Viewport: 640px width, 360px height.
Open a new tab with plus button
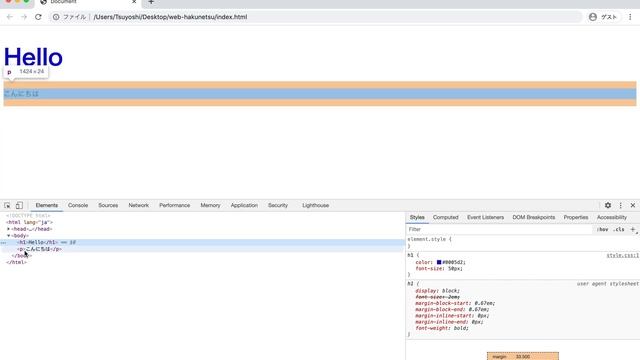(x=151, y=2)
